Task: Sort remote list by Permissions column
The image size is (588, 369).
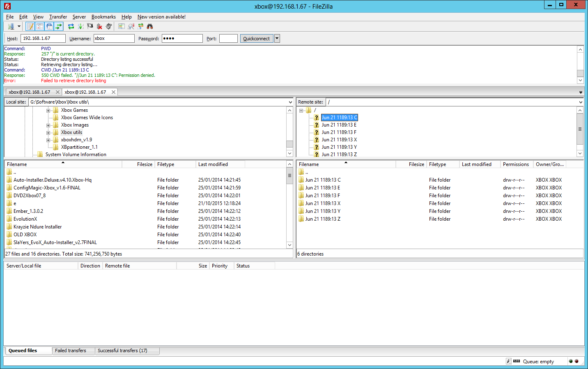Action: 517,164
